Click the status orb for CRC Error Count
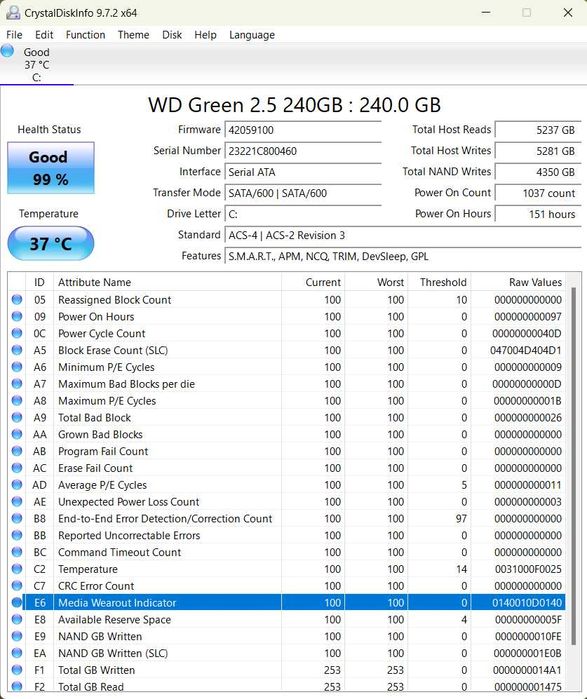Screen dimensions: 587x699 click(x=17, y=586)
